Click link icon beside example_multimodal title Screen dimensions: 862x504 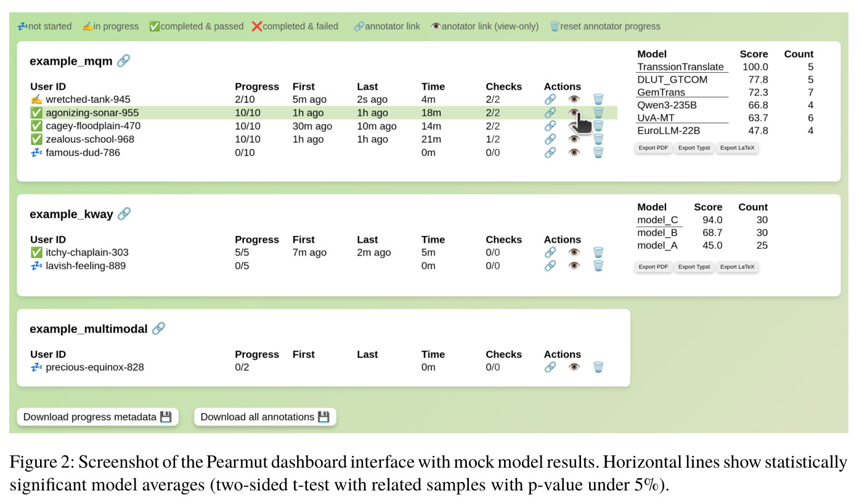[158, 328]
